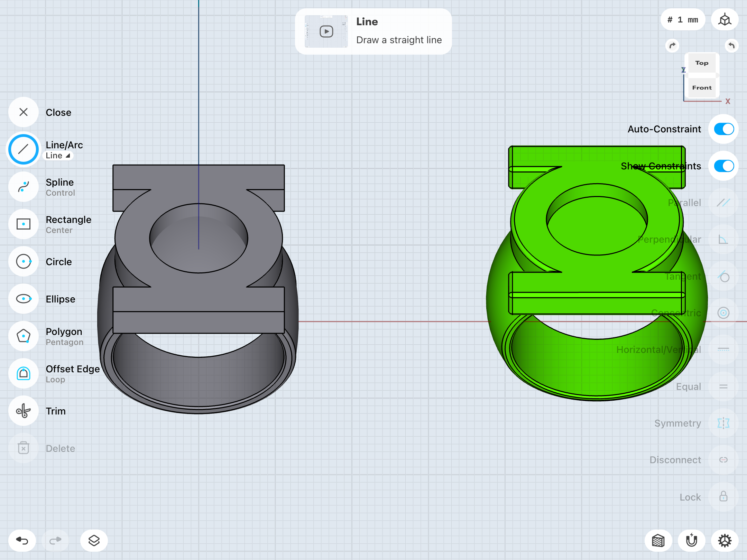Click the Disconnect link icon
The image size is (747, 560).
coord(723,460)
